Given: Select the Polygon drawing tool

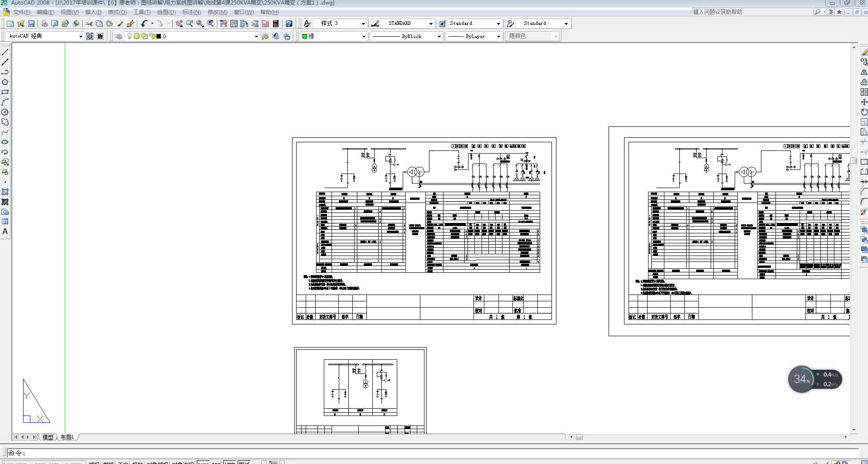Looking at the screenshot, I should (5, 82).
